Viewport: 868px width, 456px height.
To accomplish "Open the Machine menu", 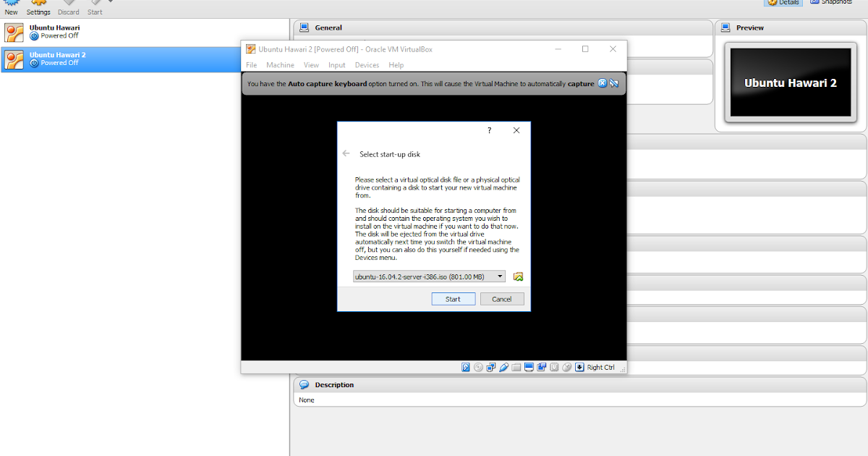I will [280, 65].
